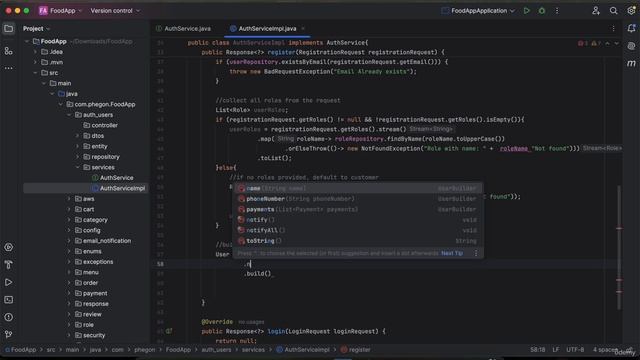The width and height of the screenshot is (640, 360).
Task: Debug FoodAppApplication with the bug button
Action: tap(542, 11)
